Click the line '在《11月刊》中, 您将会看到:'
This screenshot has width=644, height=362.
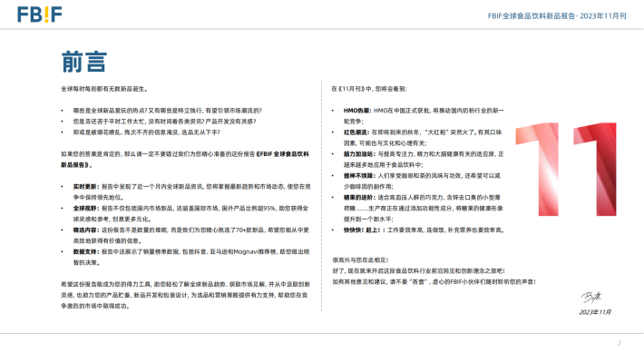tap(369, 89)
